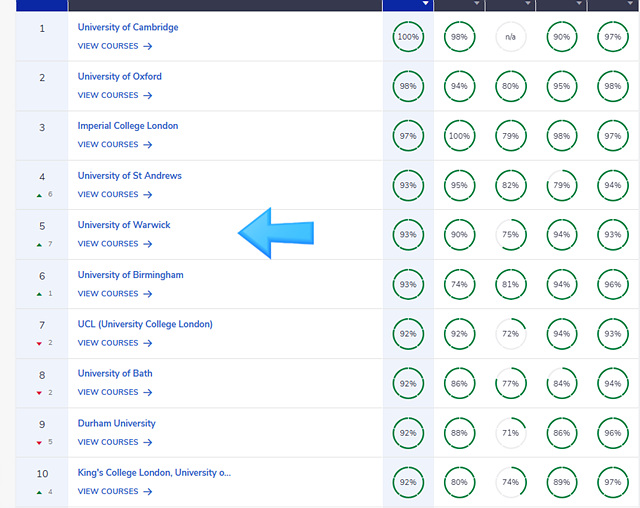
Task: View courses for UCL
Action: 115,343
